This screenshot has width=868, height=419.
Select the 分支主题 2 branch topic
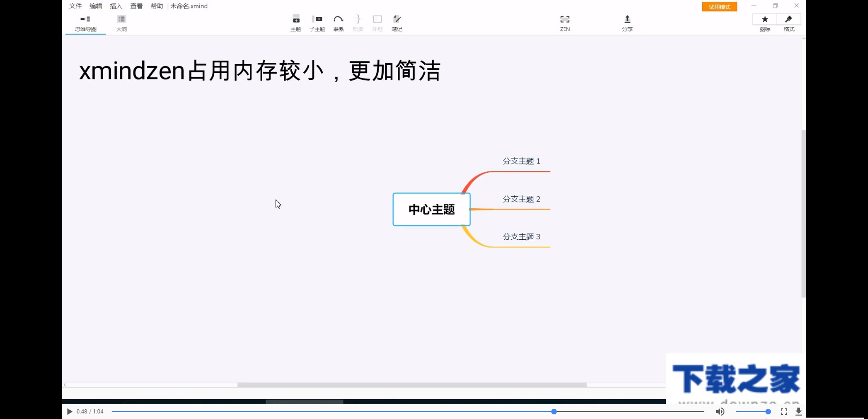(521, 199)
